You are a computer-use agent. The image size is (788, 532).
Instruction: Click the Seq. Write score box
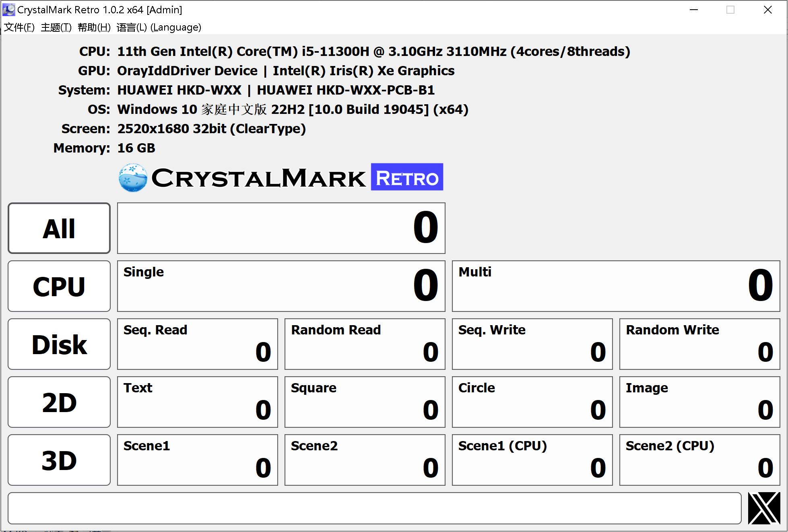tap(532, 344)
